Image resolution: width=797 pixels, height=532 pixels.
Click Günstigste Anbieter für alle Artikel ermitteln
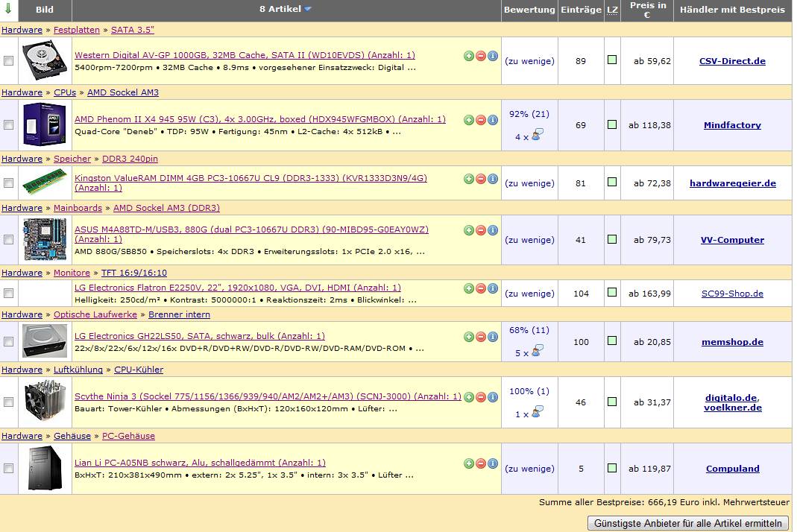point(687,523)
